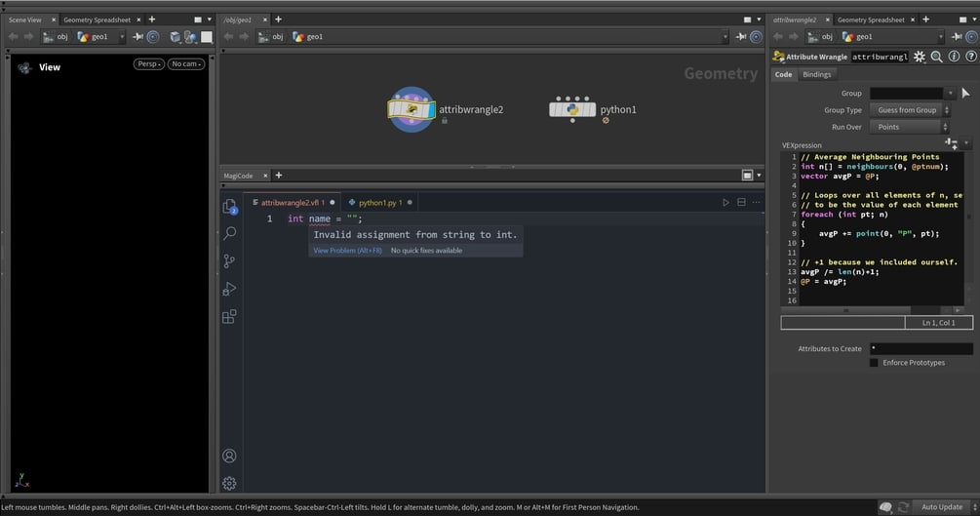Open the Explorer icon in MagiCode sidebar
The image size is (980, 516).
[229, 207]
